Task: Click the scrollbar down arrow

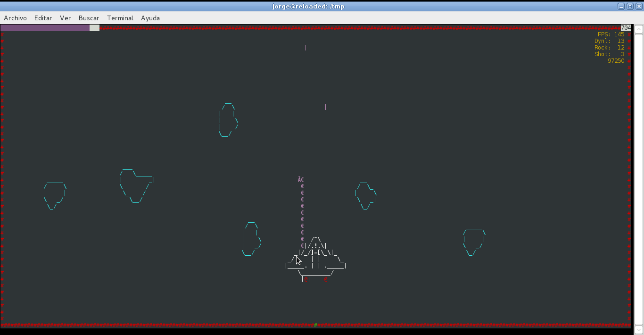Action: click(x=639, y=330)
